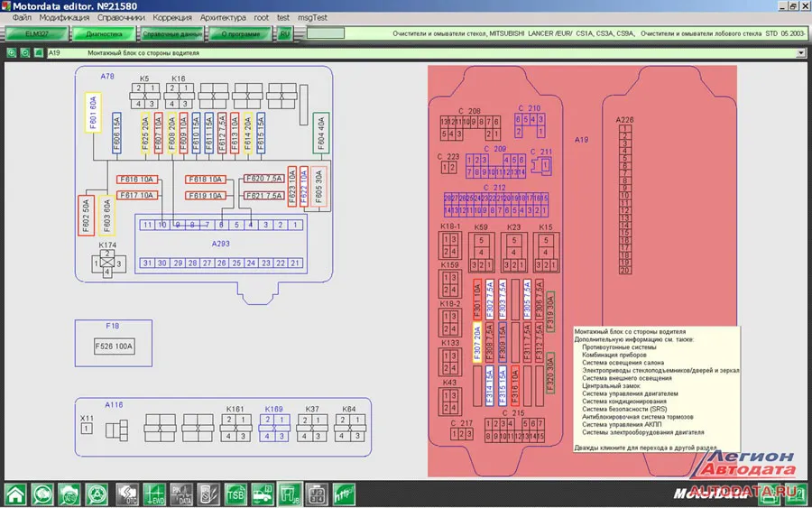Viewport: 812px width, 508px height.
Task: Select fuse F602 50A
Action: [86, 216]
